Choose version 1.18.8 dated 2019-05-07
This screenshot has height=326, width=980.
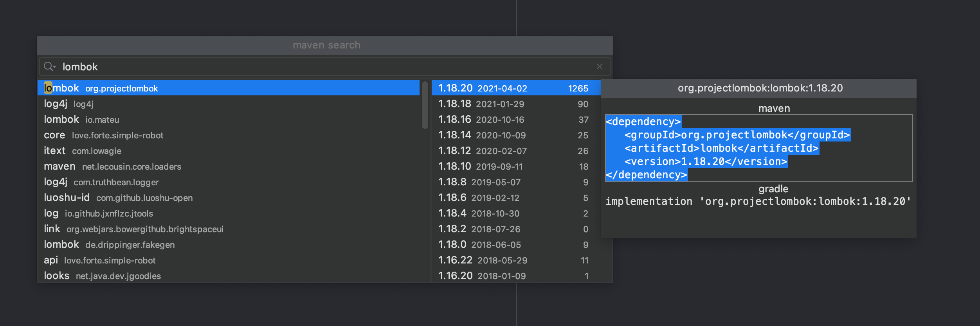click(x=516, y=182)
